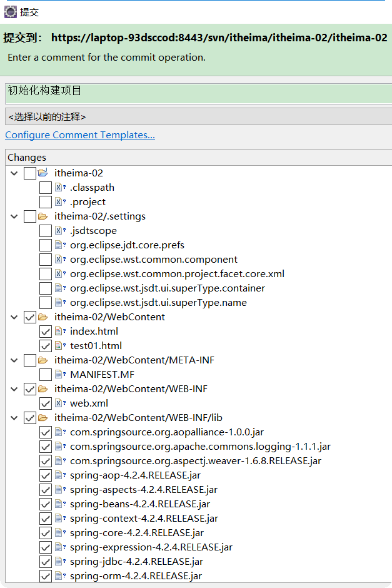
Task: Click the itheima-02/.settings folder icon
Action: click(x=43, y=216)
